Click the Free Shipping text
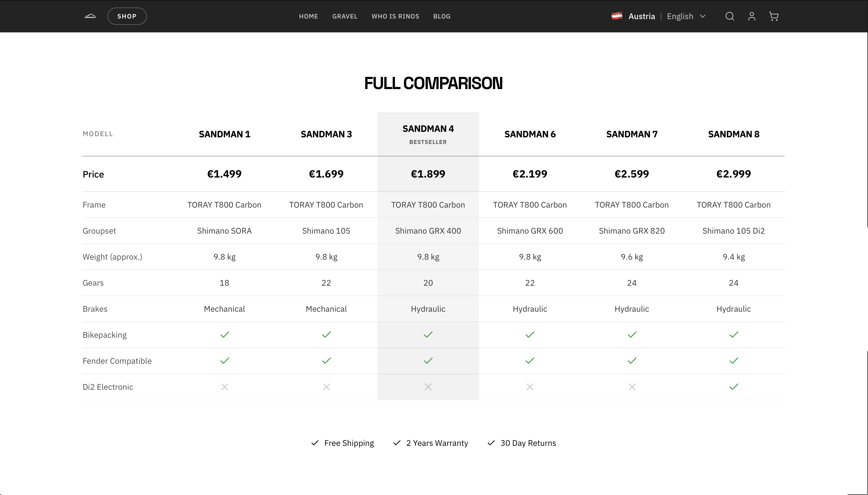Viewport: 868px width, 495px height. coord(349,443)
